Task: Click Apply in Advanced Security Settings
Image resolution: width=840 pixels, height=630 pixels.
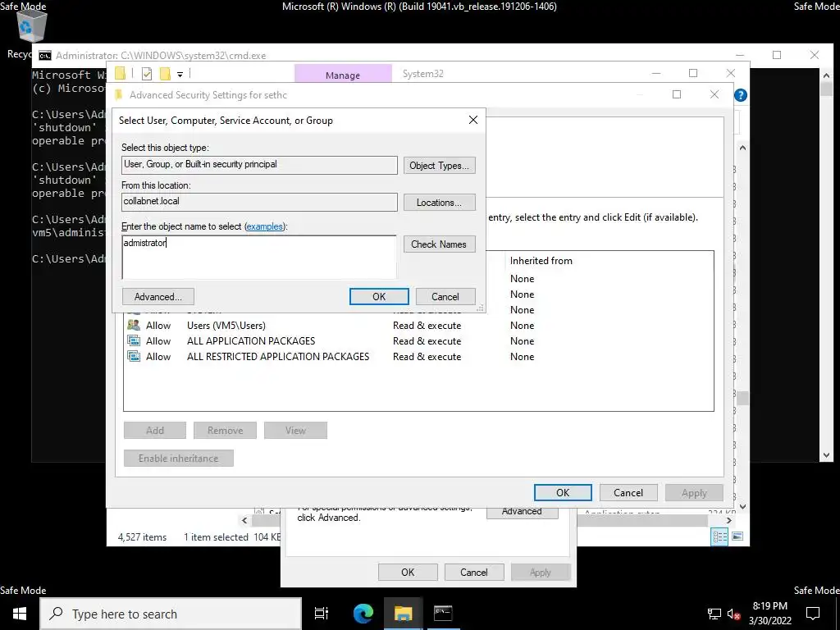Action: tap(694, 493)
